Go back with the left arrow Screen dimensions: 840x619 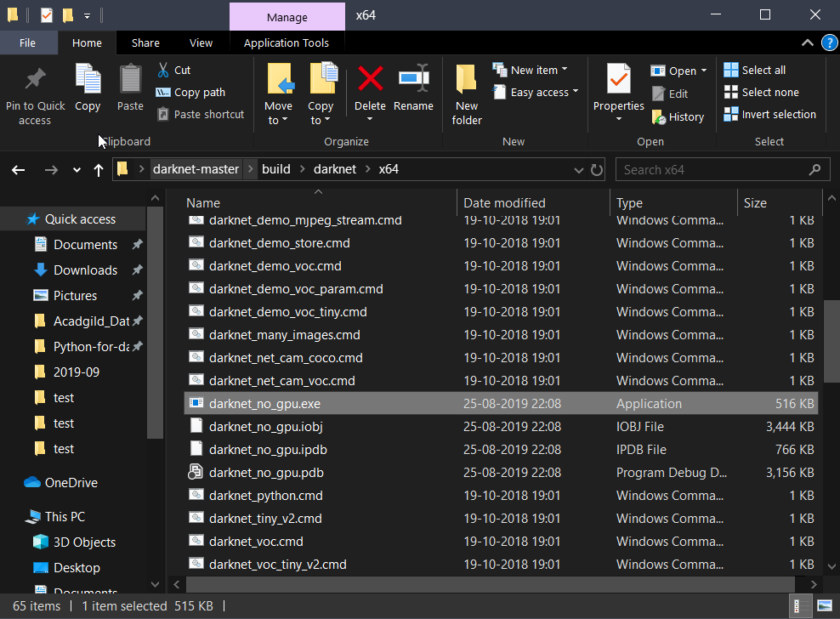18,170
